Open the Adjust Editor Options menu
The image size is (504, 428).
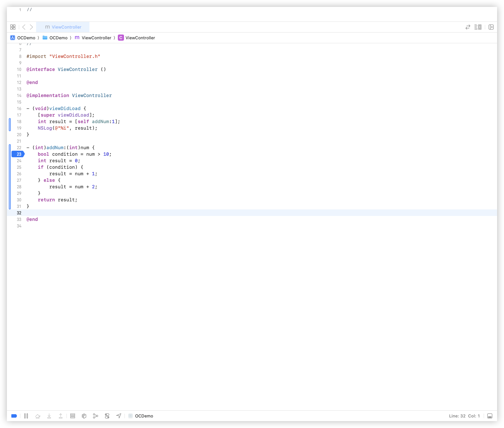tap(478, 27)
